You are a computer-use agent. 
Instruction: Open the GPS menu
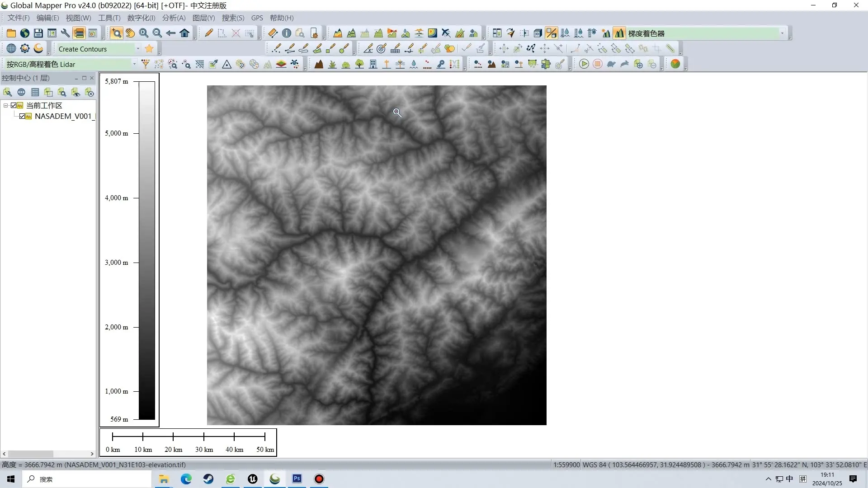(257, 18)
